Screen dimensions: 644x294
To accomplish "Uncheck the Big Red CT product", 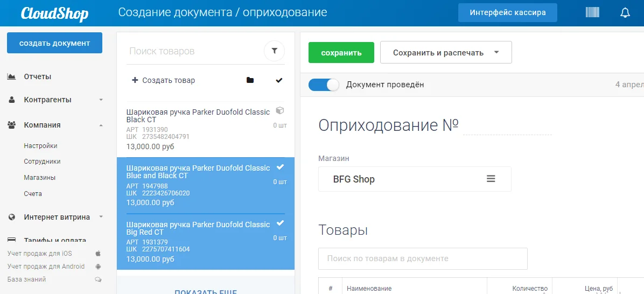I will (280, 223).
